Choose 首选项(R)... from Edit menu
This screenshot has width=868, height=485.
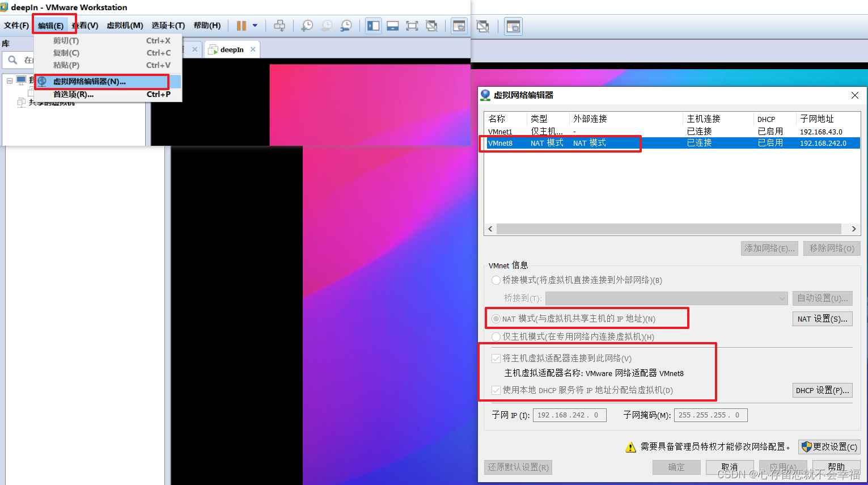pyautogui.click(x=108, y=94)
